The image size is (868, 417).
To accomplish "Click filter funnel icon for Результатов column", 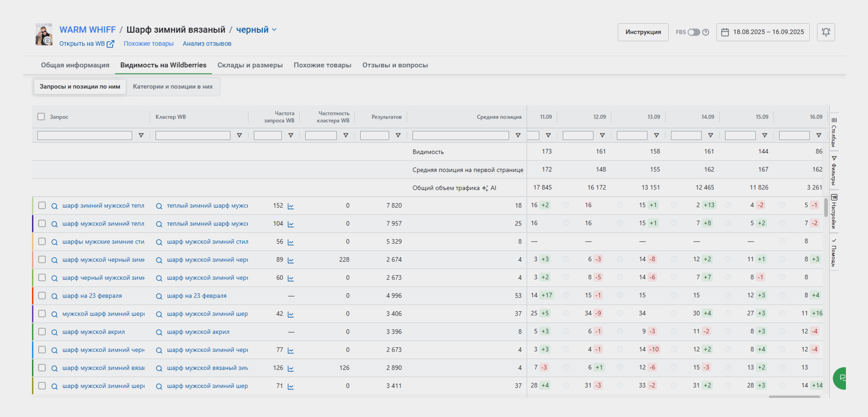I will [x=398, y=135].
